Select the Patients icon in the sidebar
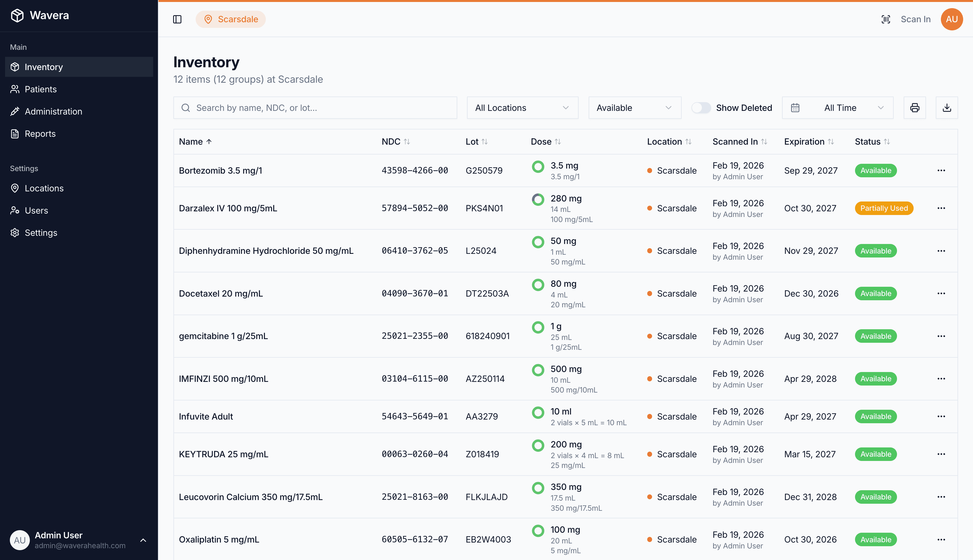The width and height of the screenshot is (973, 560). (x=15, y=89)
